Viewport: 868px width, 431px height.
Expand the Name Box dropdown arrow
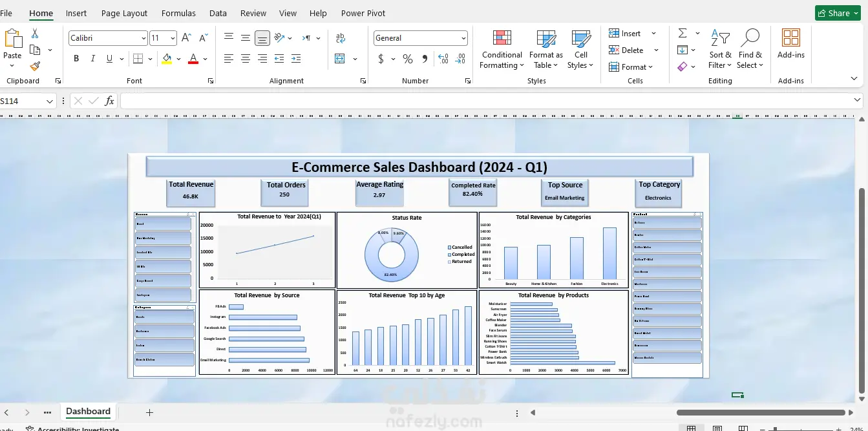pos(50,101)
